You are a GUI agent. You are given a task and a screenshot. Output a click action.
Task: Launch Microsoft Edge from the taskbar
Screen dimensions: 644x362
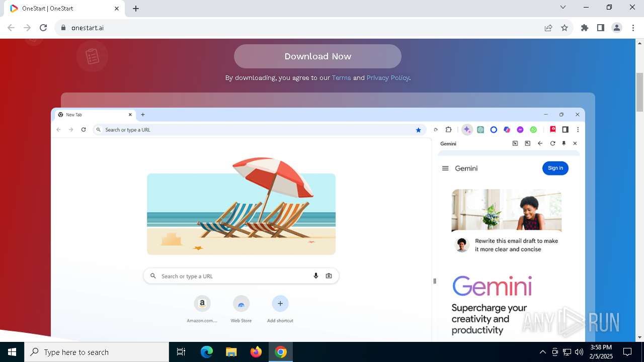(207, 352)
